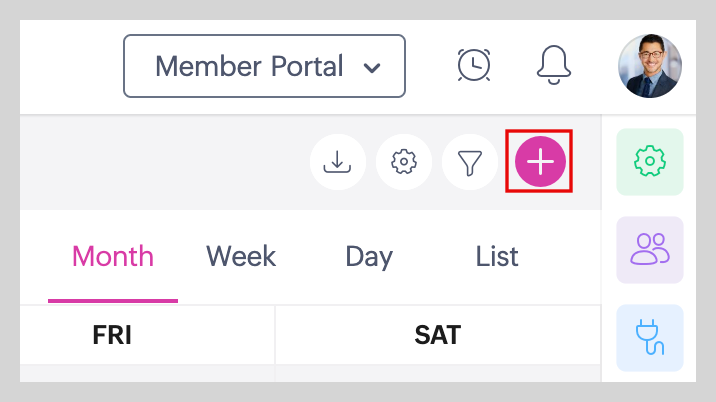Show the List view tab
This screenshot has width=716, height=402.
[x=497, y=257]
